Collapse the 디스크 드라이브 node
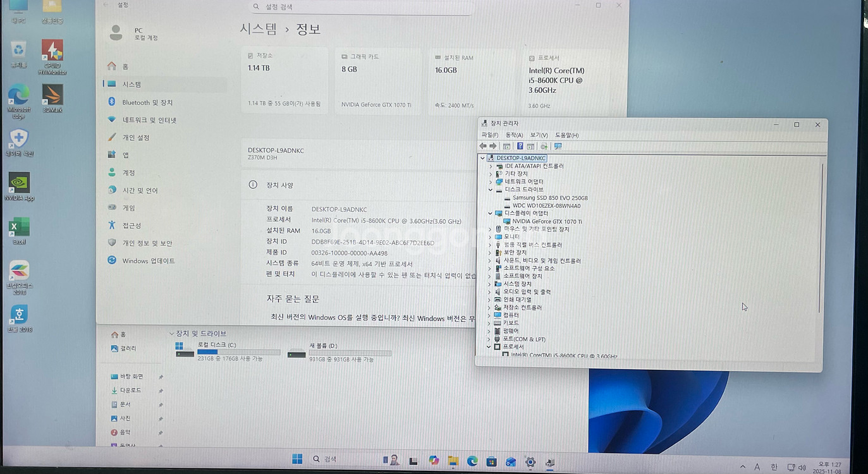This screenshot has width=868, height=474. [491, 189]
